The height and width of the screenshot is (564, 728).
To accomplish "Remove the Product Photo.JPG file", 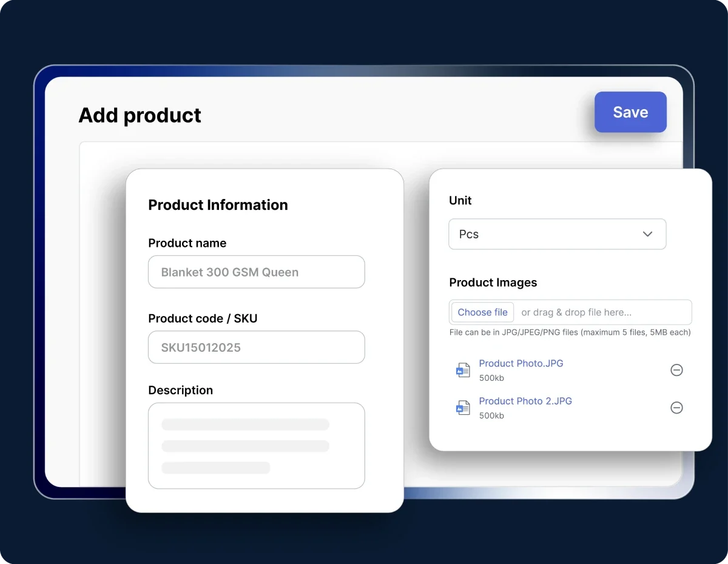I will (676, 370).
